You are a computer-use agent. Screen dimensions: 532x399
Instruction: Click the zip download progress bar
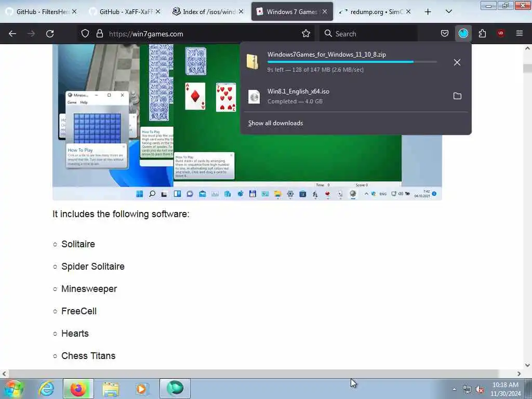point(352,62)
